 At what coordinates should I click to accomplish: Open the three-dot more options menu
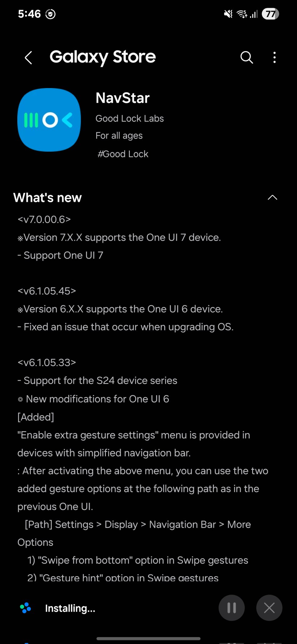(x=274, y=58)
